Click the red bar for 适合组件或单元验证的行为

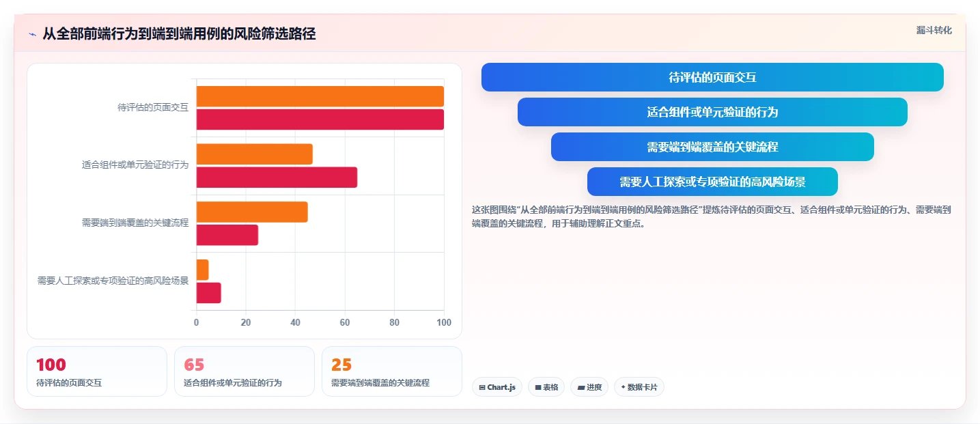coord(277,178)
